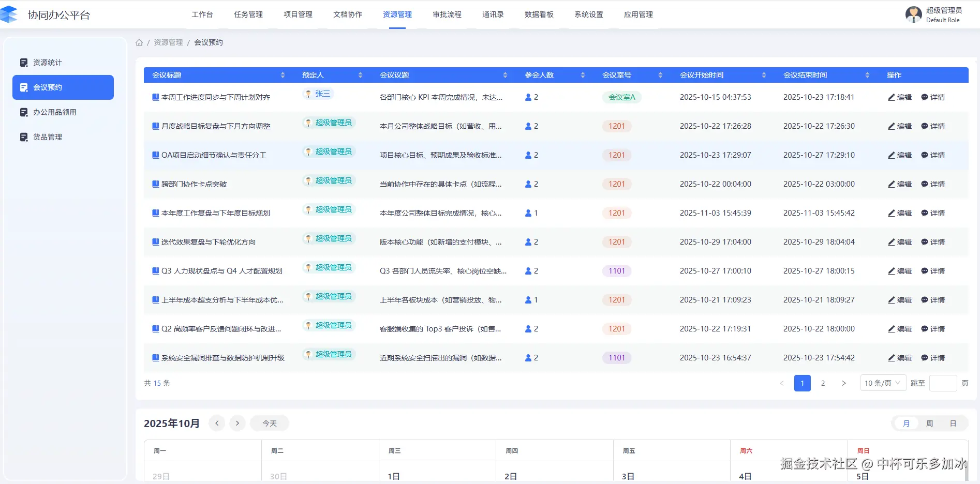Go to page 2 of meeting list
980x484 pixels.
823,383
